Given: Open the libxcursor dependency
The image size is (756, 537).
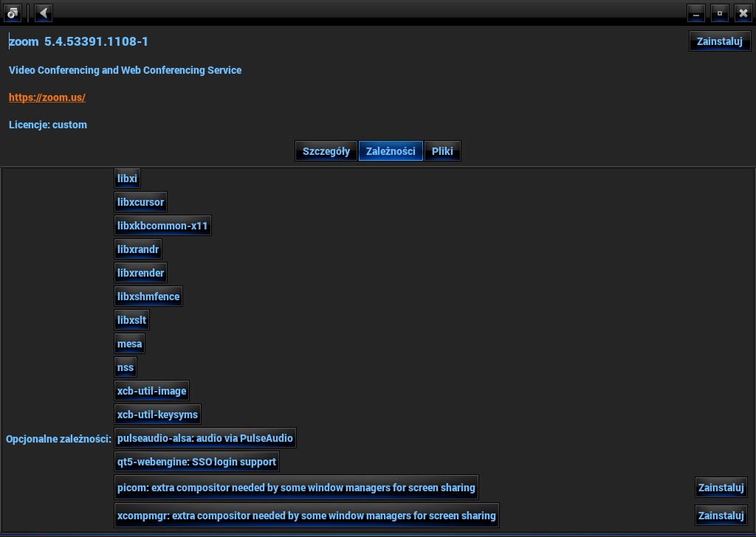Looking at the screenshot, I should 141,202.
